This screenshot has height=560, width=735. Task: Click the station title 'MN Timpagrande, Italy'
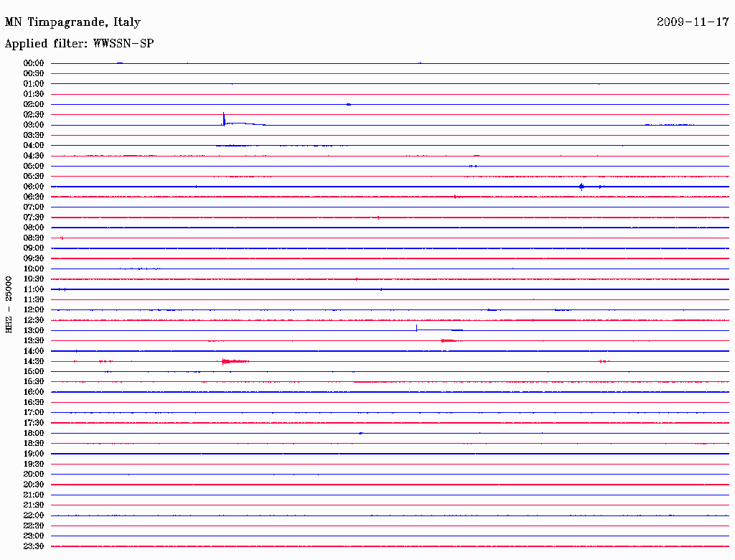[x=72, y=22]
